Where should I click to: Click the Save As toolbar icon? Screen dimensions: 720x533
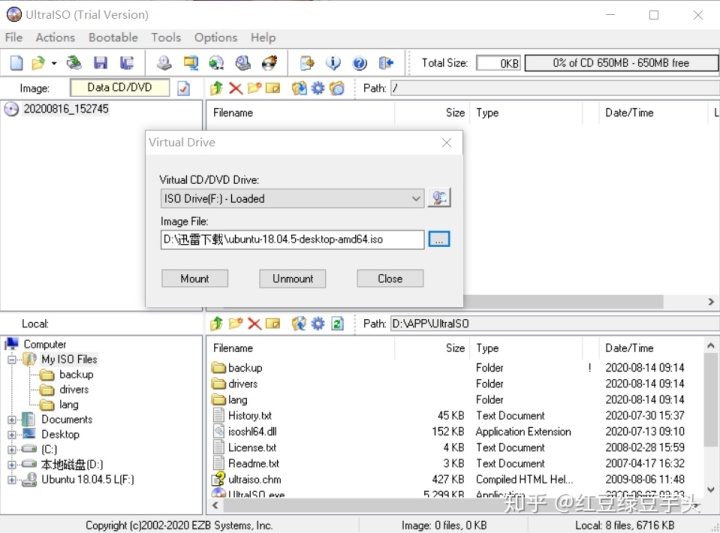tap(126, 63)
